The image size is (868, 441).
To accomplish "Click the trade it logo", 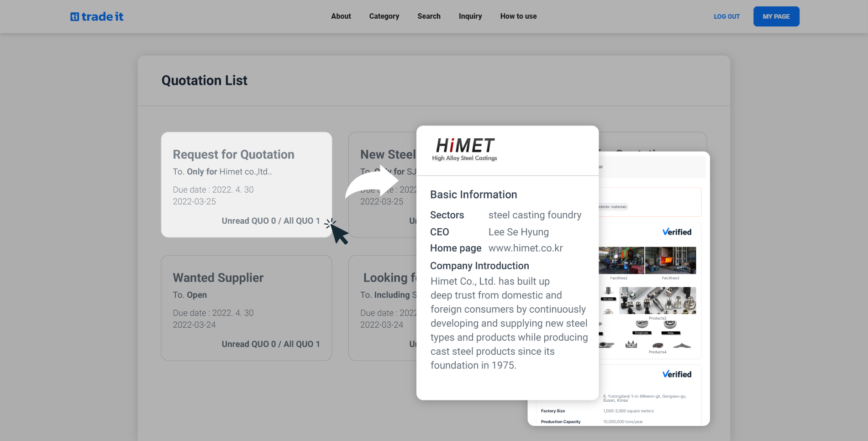I will 97,17.
